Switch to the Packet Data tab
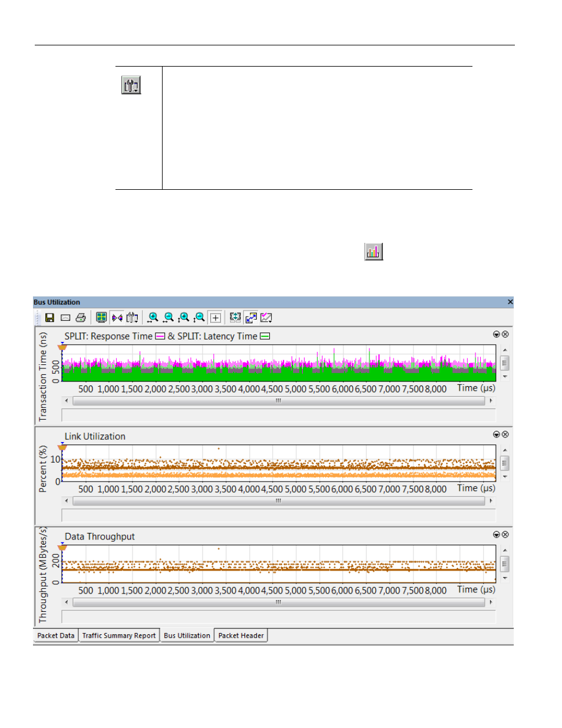The width and height of the screenshot is (562, 728). coord(56,635)
